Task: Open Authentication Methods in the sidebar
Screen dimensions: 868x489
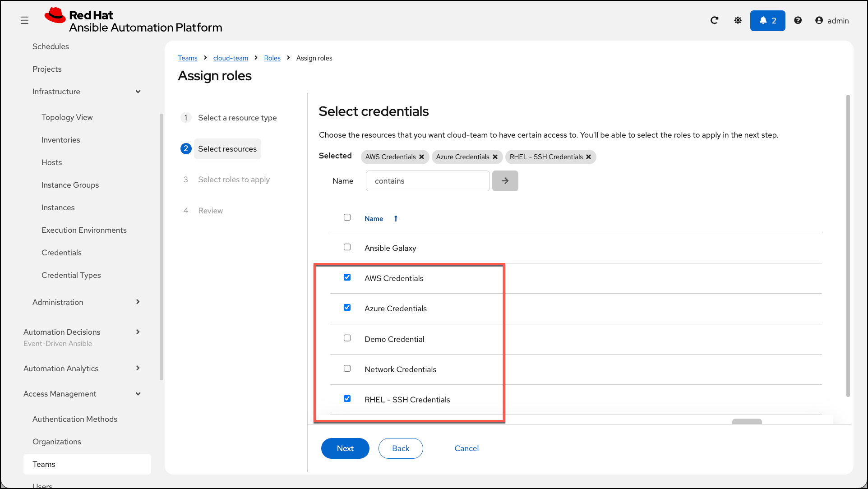Action: pos(75,419)
